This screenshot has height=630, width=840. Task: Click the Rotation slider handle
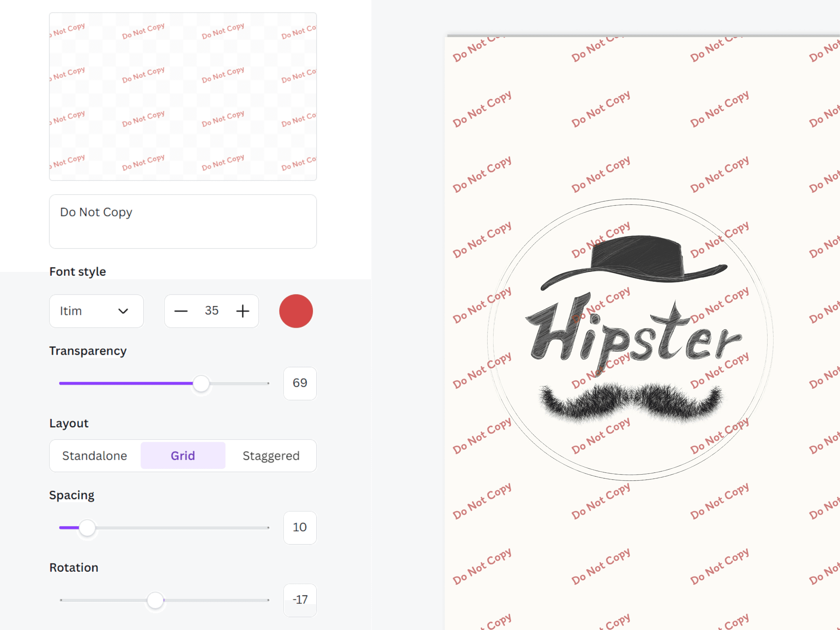point(155,600)
